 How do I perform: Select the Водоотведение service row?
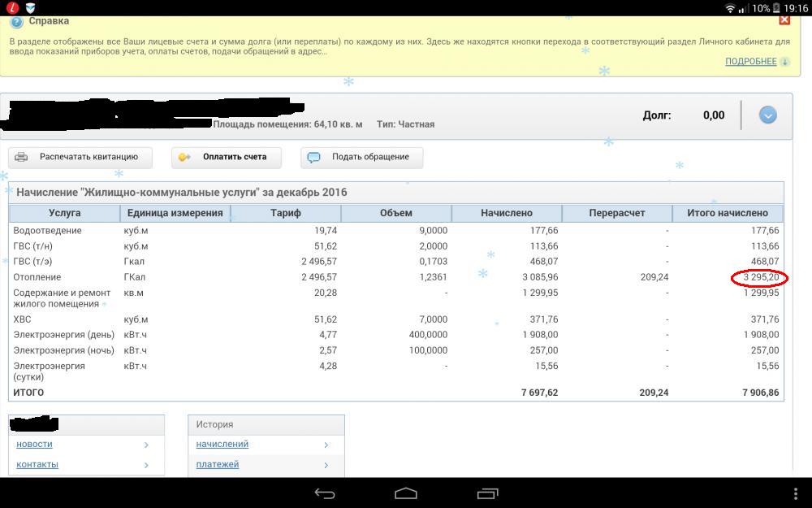[x=396, y=231]
